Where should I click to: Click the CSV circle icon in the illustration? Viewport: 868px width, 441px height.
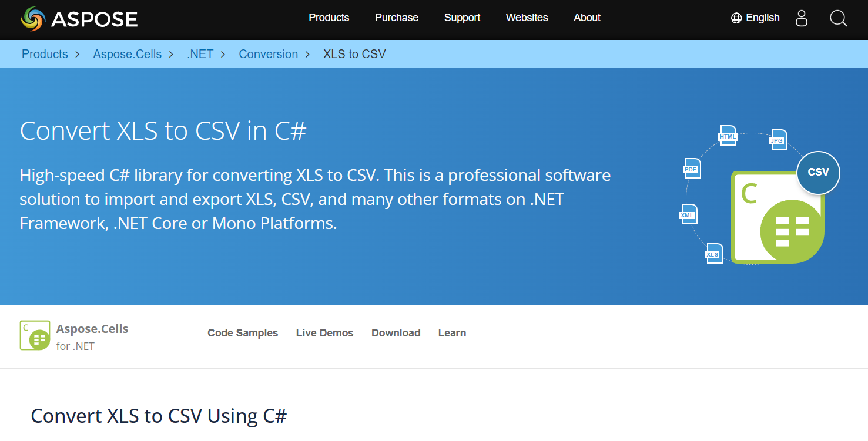click(818, 173)
